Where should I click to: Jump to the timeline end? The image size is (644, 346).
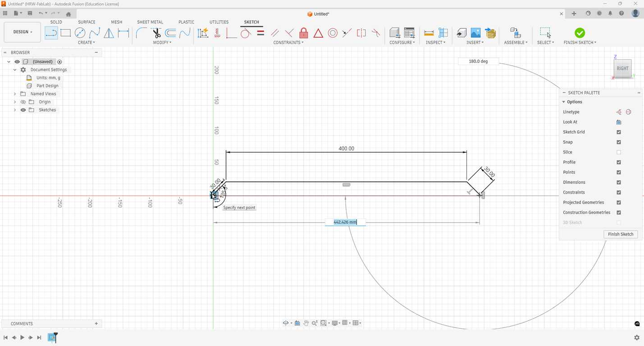[x=39, y=337]
